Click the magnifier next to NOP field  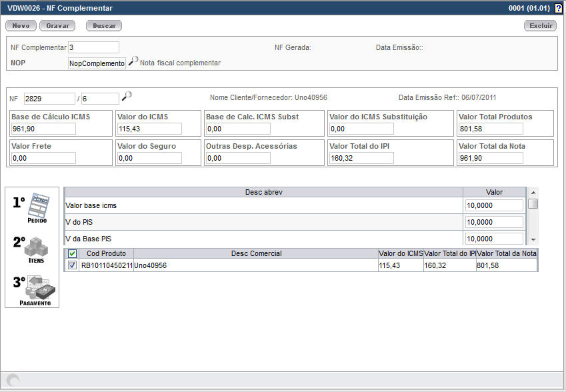(x=133, y=62)
